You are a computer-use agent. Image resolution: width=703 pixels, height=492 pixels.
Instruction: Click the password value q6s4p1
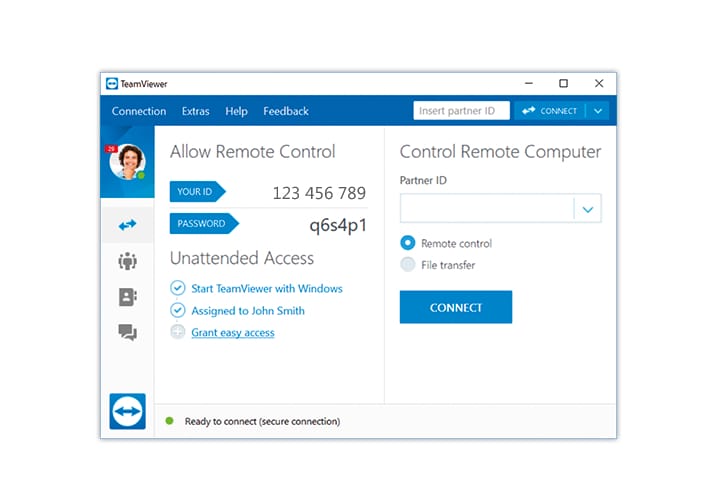pos(338,225)
